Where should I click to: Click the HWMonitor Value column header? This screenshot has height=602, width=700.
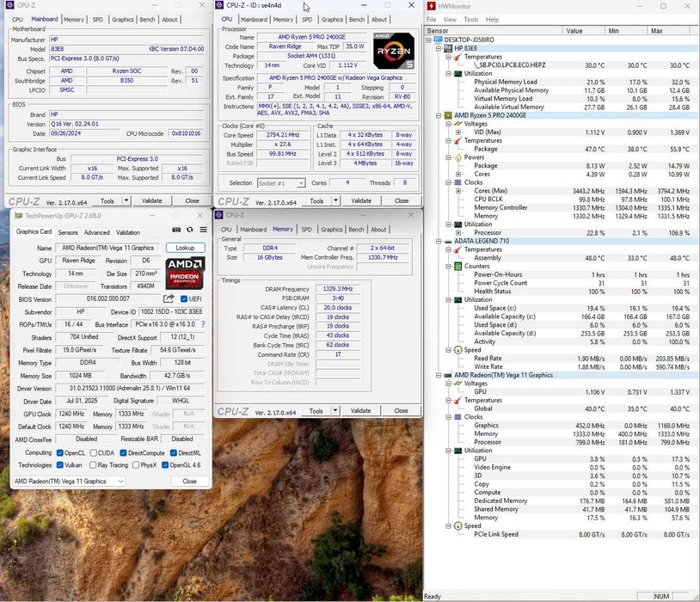click(584, 30)
